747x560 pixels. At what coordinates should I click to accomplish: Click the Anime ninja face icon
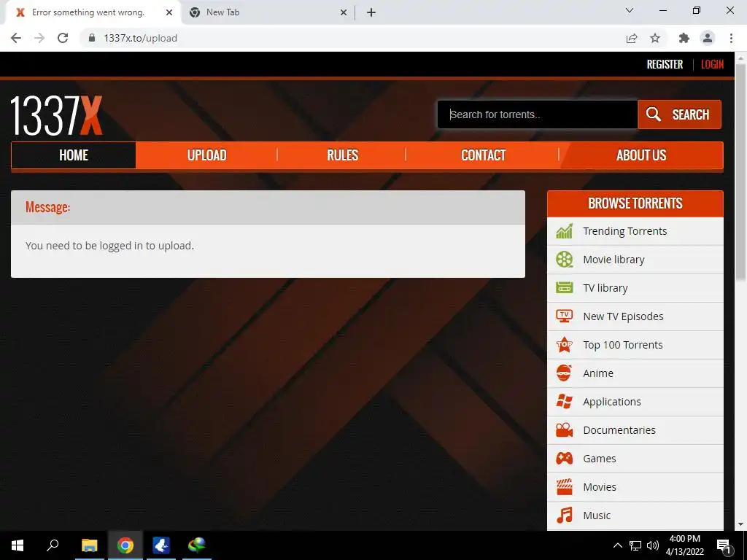pyautogui.click(x=564, y=373)
